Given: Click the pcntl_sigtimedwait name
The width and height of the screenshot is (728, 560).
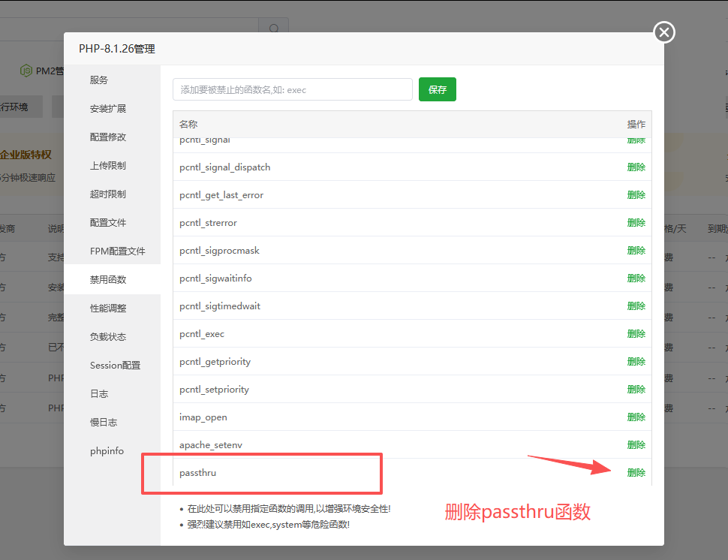Looking at the screenshot, I should [220, 306].
